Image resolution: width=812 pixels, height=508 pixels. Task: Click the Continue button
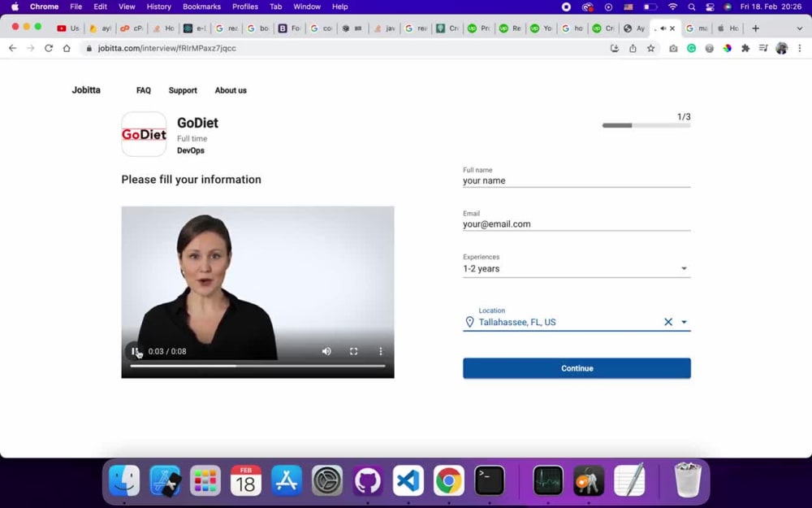(577, 368)
